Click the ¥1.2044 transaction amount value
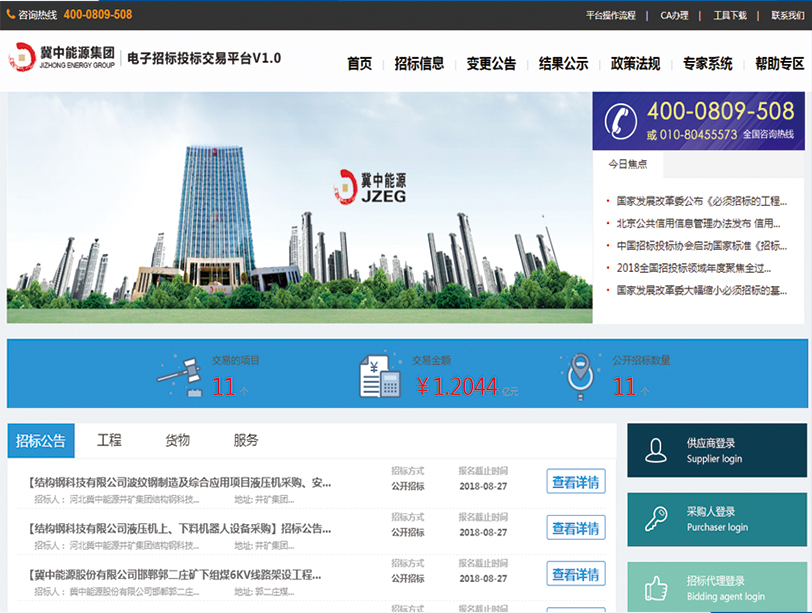This screenshot has width=812, height=613. [457, 386]
